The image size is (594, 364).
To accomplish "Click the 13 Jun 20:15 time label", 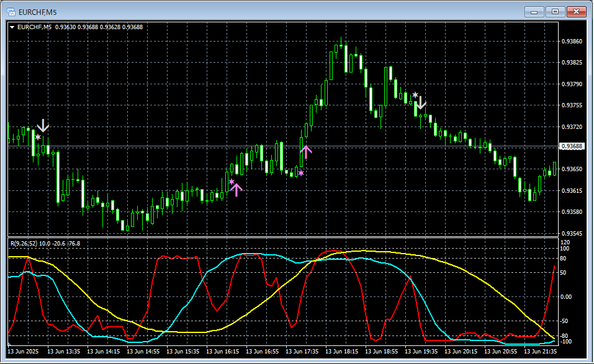I will pos(461,352).
